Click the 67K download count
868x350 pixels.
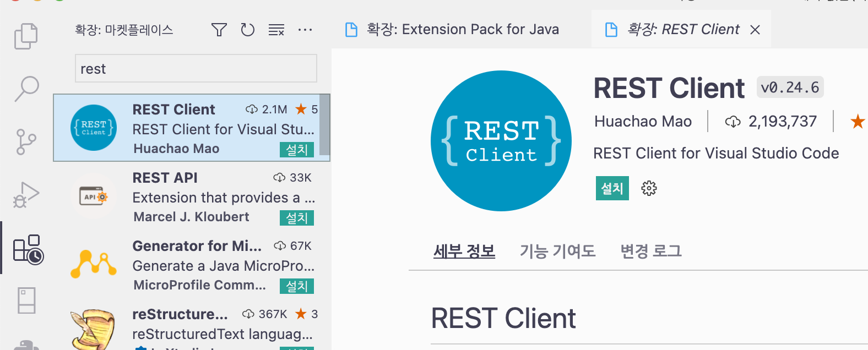click(x=293, y=246)
